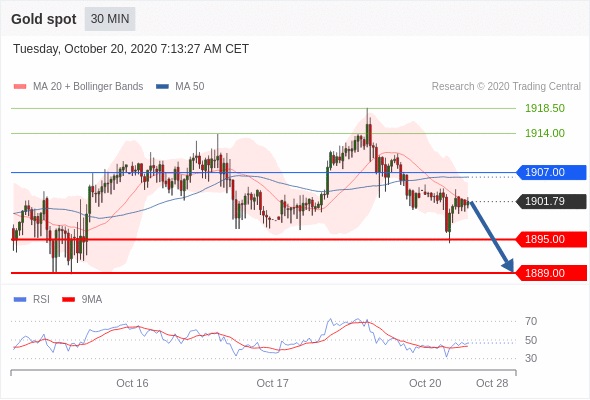This screenshot has height=400, width=590.
Task: Click the Oct 17 date axis label
Action: [x=272, y=383]
